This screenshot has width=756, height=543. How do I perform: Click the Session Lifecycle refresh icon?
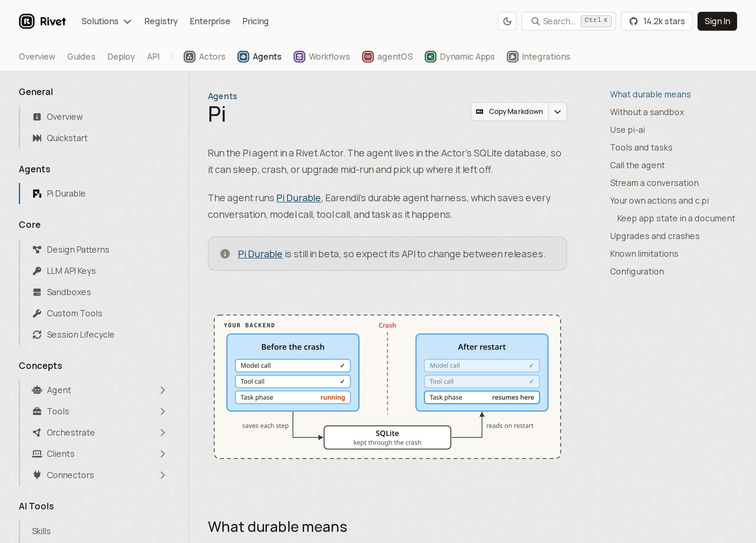[37, 334]
